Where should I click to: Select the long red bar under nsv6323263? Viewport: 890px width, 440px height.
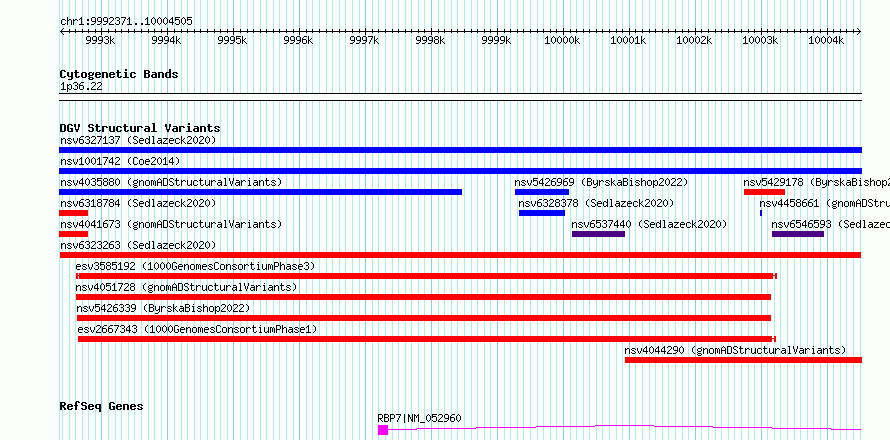coord(460,255)
